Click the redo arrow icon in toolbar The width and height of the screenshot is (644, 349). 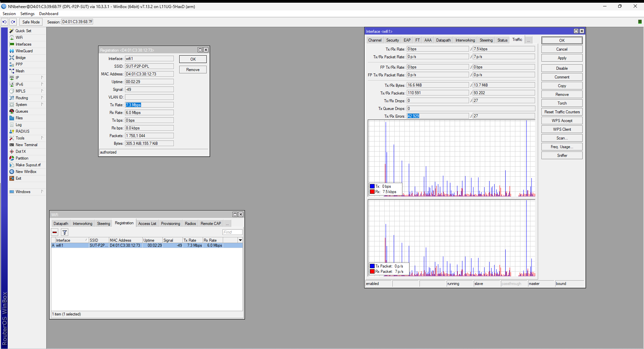13,22
